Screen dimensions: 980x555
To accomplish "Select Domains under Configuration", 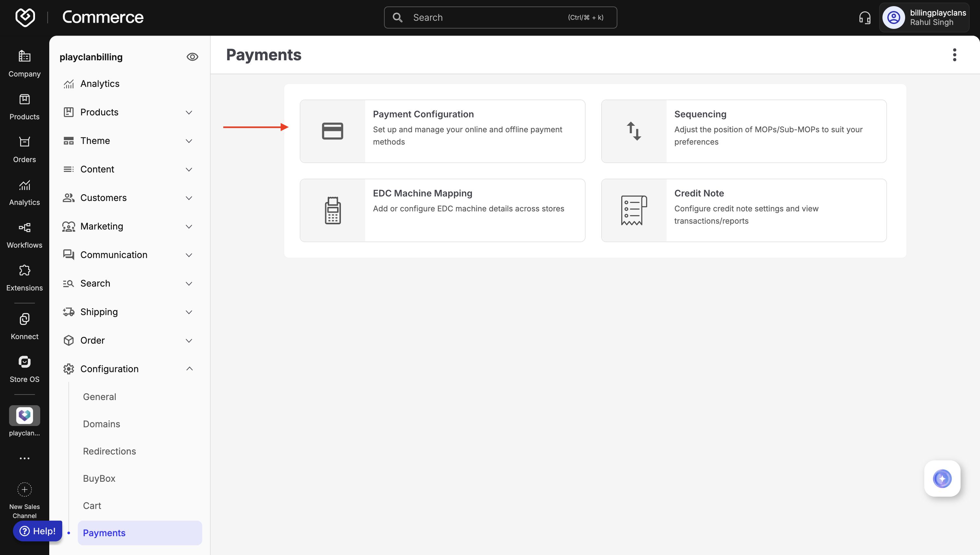I will coord(101,424).
